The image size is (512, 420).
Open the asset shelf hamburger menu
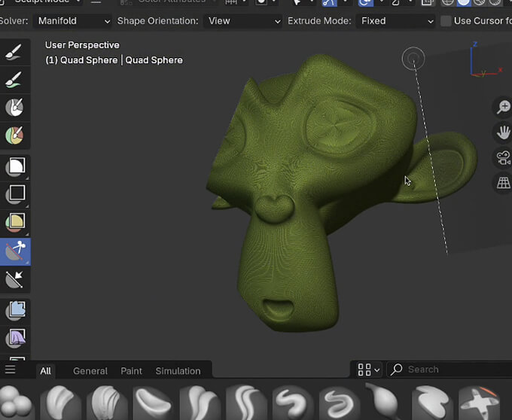tap(10, 370)
